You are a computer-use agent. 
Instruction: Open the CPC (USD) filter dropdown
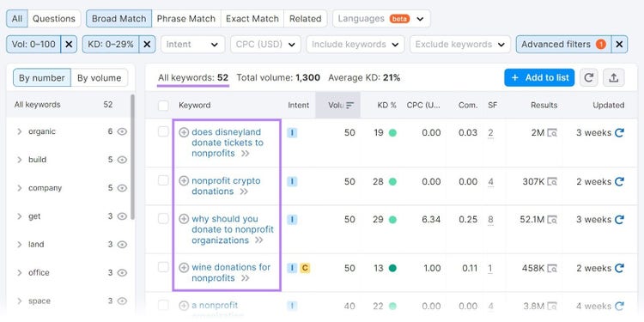(x=265, y=45)
